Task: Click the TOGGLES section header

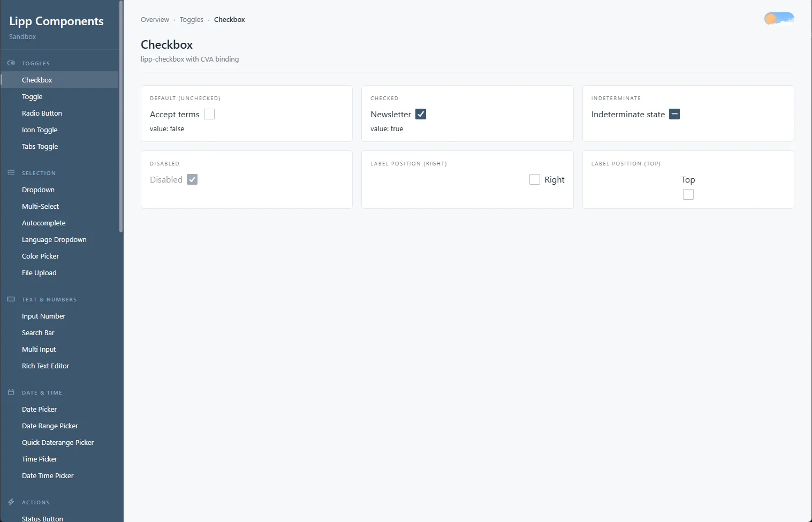Action: pos(36,63)
